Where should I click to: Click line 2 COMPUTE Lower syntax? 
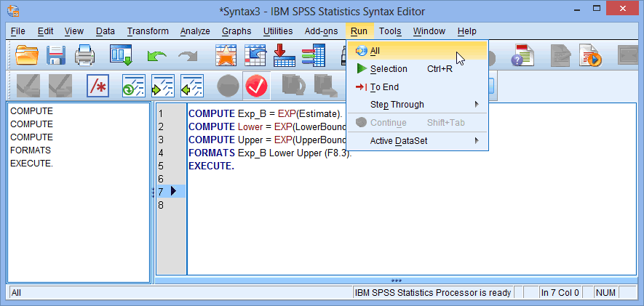tap(267, 126)
